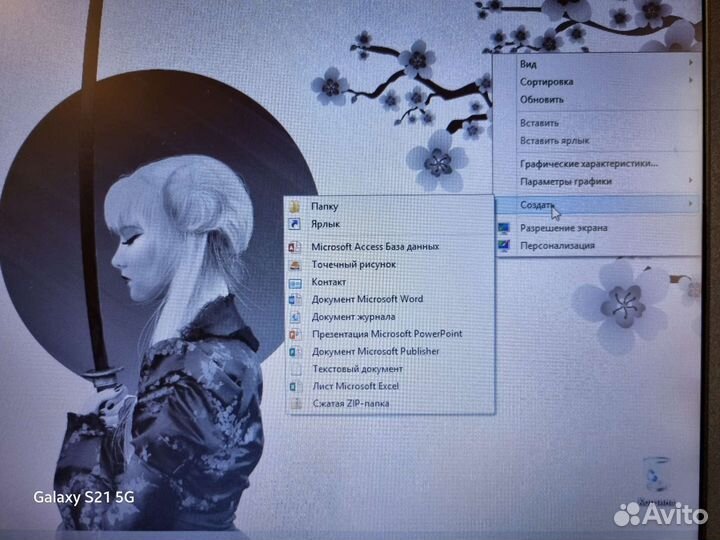Open Персонализация from the context menu
The height and width of the screenshot is (540, 720).
click(597, 246)
